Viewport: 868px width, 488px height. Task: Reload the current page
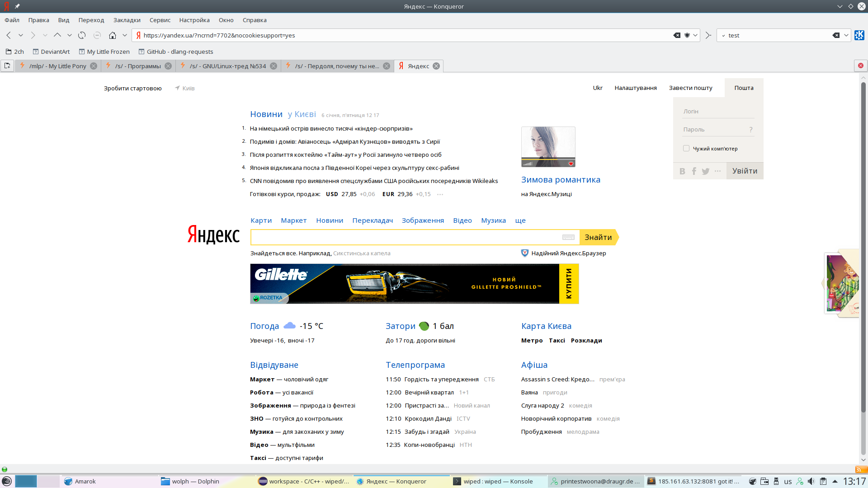click(82, 35)
